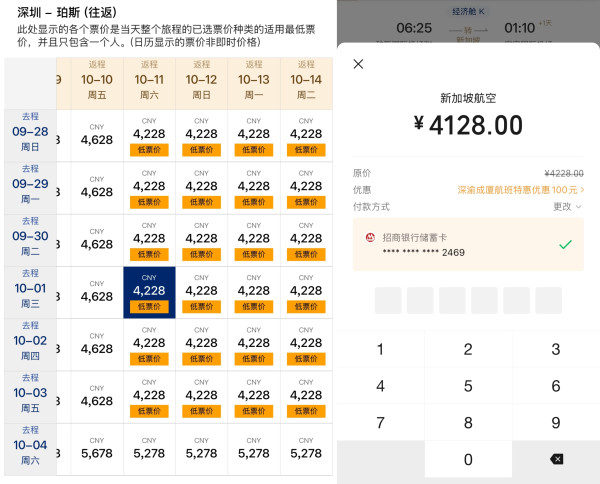Tap keypad digit 7

point(380,422)
